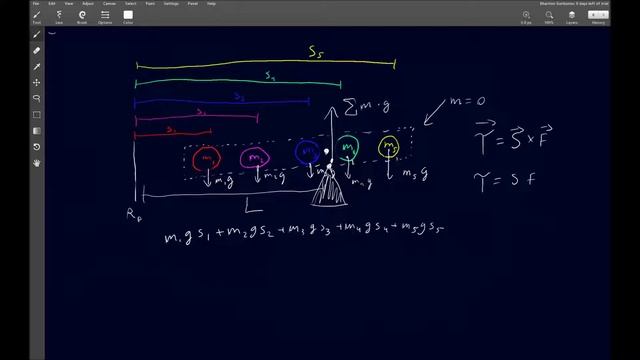Choose the lasso selection tool

tap(37, 99)
